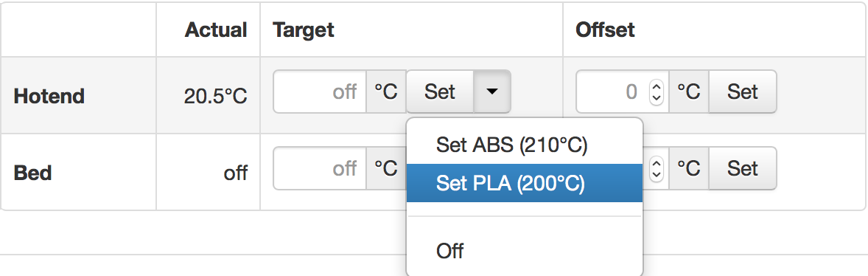The width and height of the screenshot is (868, 276).
Task: Increase Bed offset with the up arrow
Action: (x=657, y=163)
